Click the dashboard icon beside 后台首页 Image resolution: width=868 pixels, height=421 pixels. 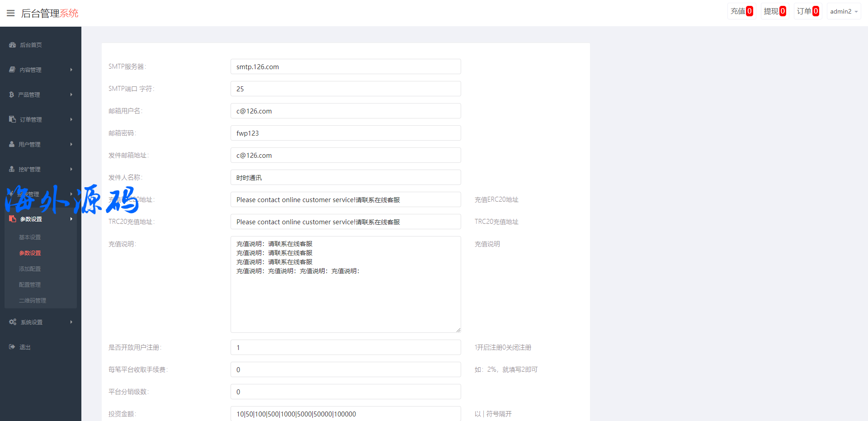coord(13,45)
